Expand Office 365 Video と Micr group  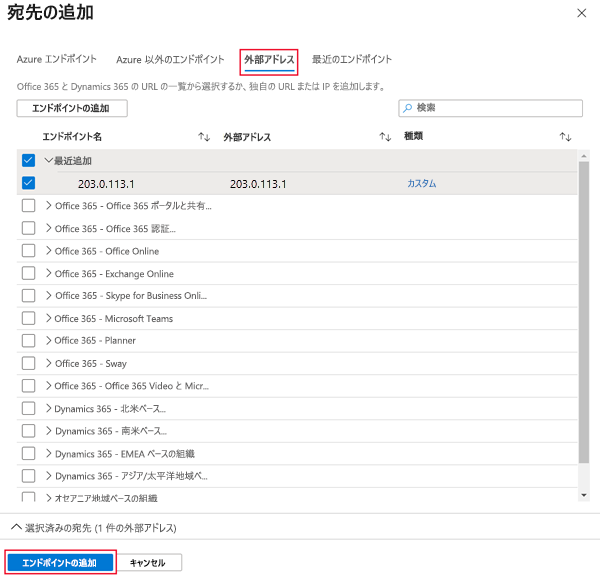point(49,385)
